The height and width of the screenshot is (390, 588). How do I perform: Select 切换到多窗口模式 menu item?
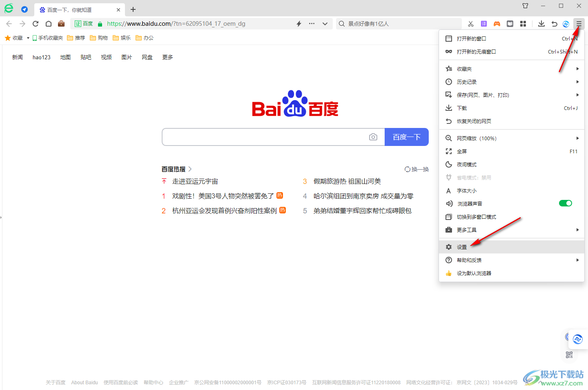click(512, 217)
